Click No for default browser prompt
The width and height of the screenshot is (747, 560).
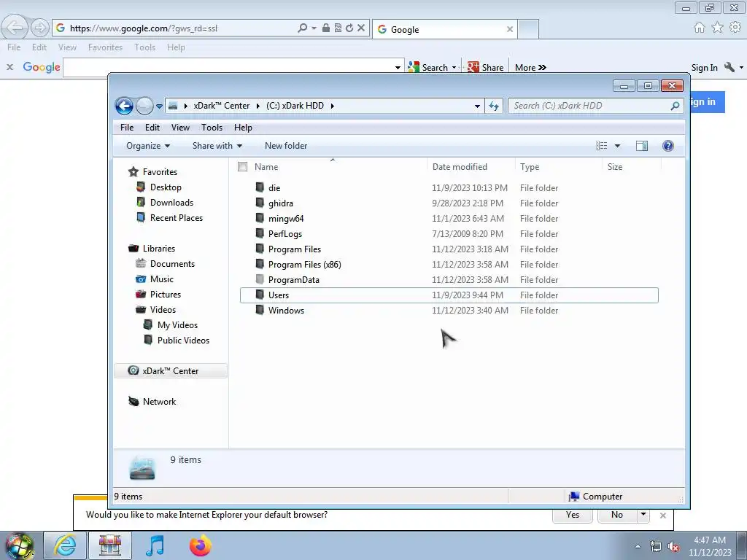(617, 514)
